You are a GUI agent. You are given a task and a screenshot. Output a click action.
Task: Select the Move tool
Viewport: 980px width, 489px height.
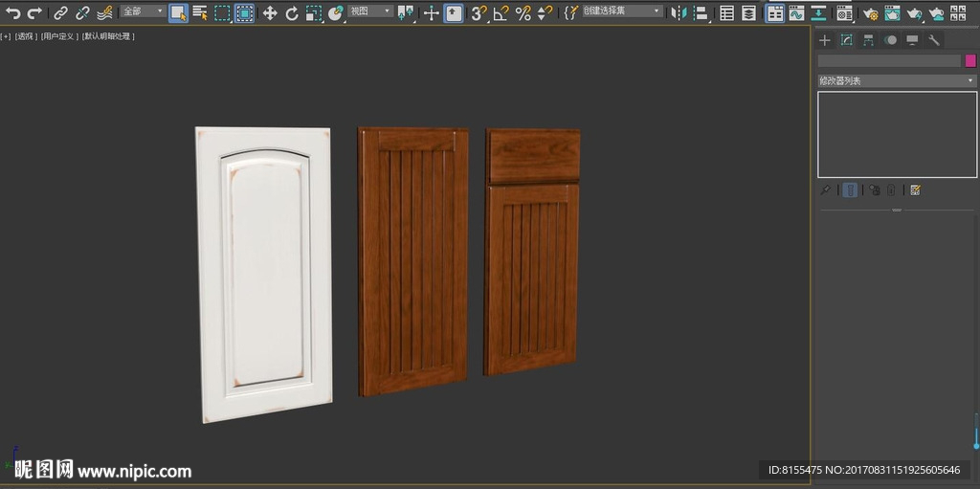tap(270, 12)
